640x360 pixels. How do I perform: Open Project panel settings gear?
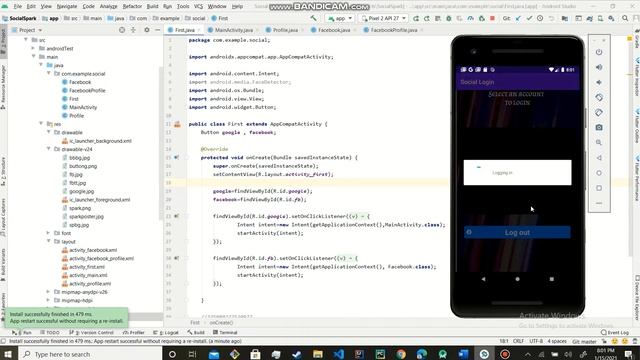pyautogui.click(x=147, y=30)
